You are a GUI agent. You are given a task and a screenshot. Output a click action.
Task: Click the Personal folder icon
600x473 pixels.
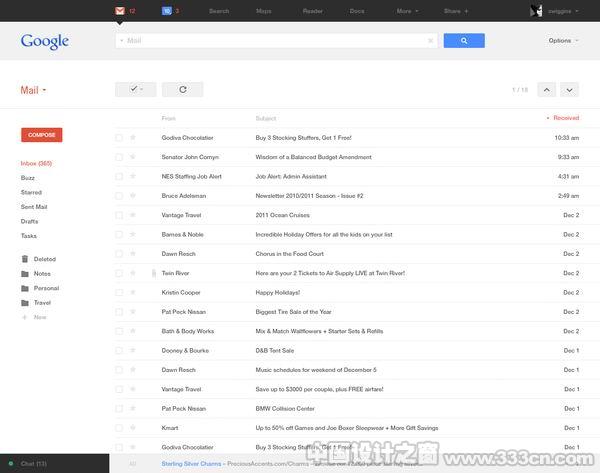coord(25,288)
